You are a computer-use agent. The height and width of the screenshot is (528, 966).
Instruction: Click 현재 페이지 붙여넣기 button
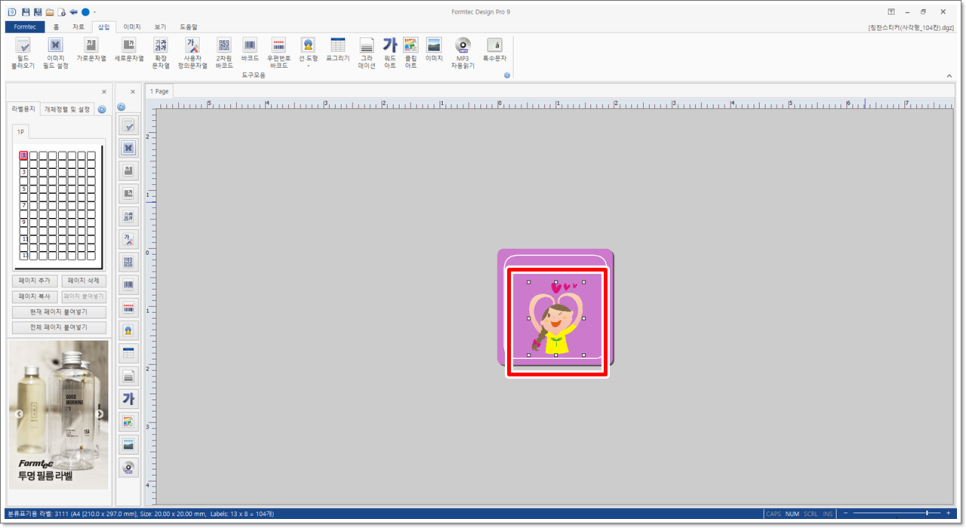pos(59,312)
